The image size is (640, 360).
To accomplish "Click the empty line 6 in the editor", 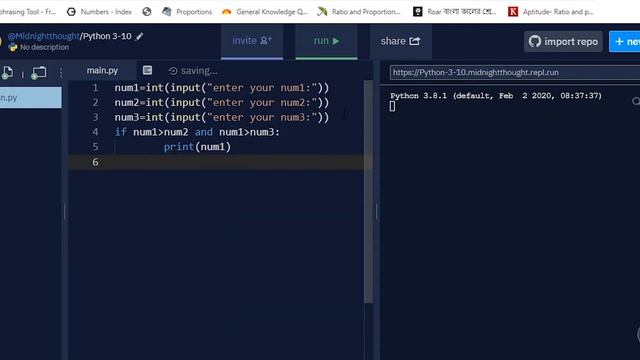I will (216, 162).
